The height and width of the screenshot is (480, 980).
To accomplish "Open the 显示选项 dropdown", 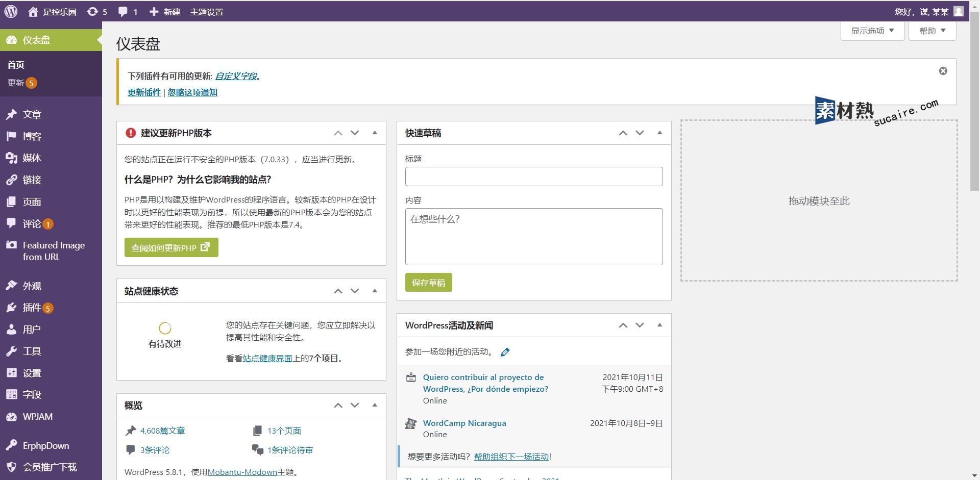I will tap(872, 31).
